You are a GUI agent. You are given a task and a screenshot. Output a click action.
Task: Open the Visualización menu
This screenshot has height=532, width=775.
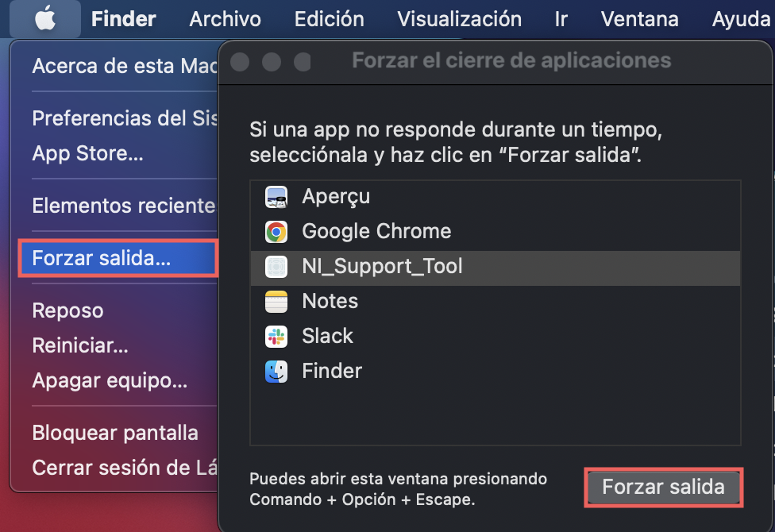coord(459,18)
